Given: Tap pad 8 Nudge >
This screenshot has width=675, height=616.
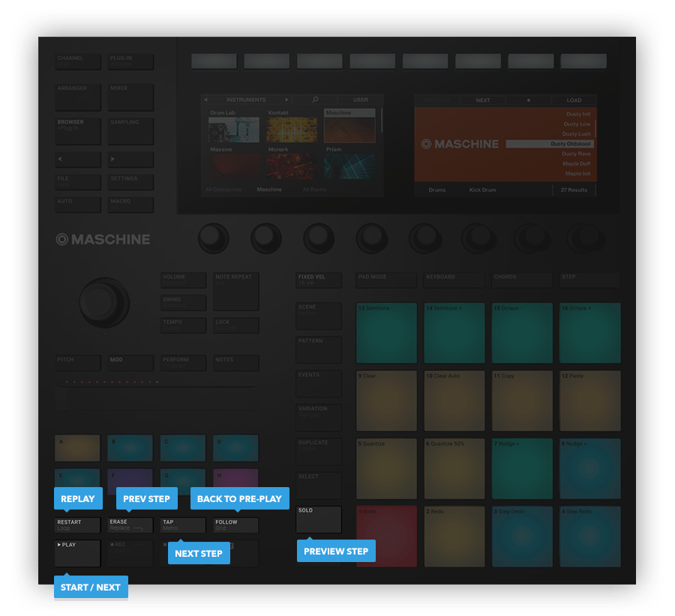Looking at the screenshot, I should [590, 468].
